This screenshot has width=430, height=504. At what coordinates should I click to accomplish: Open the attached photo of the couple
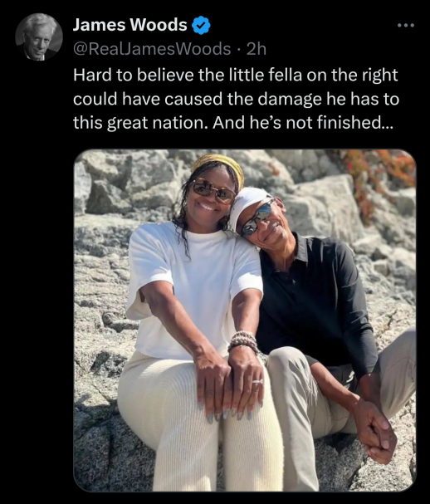[245, 321]
